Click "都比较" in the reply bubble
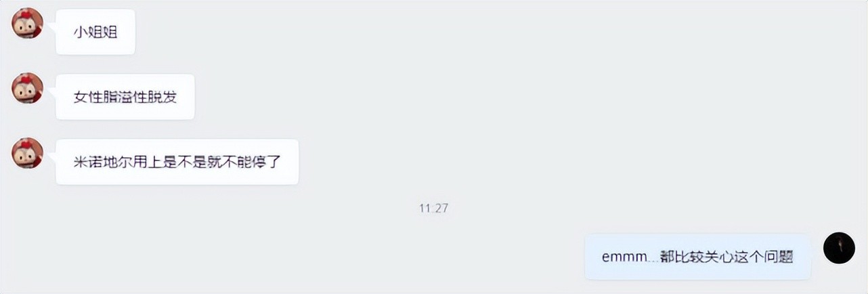This screenshot has height=294, width=868. 682,257
